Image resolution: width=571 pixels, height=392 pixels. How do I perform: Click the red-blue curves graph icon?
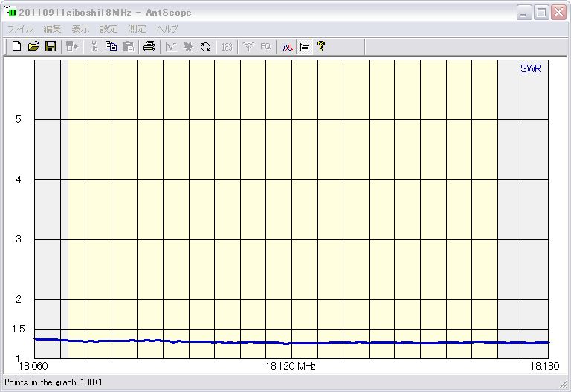(x=287, y=47)
